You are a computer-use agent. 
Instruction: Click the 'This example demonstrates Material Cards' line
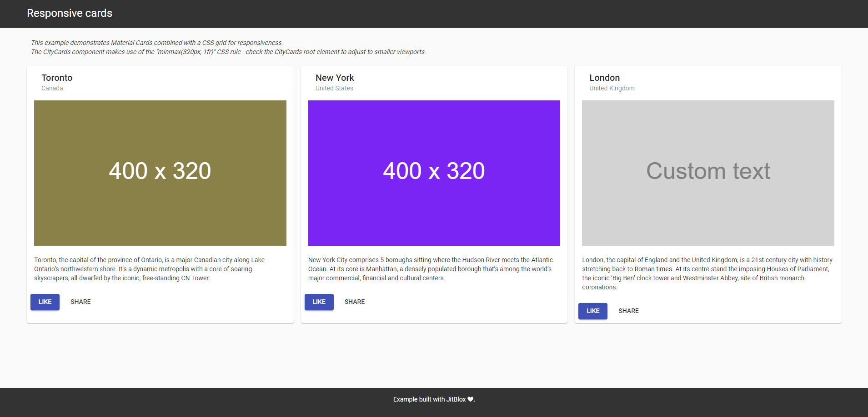pos(157,43)
